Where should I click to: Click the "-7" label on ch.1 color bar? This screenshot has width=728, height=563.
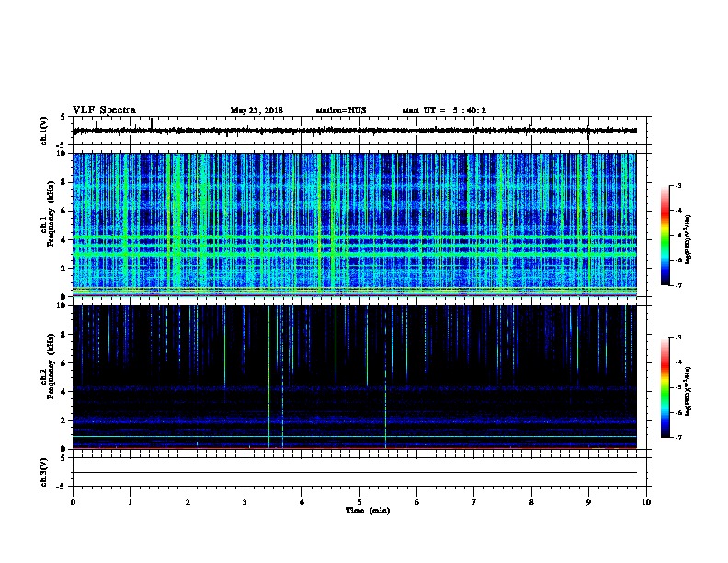click(x=678, y=285)
